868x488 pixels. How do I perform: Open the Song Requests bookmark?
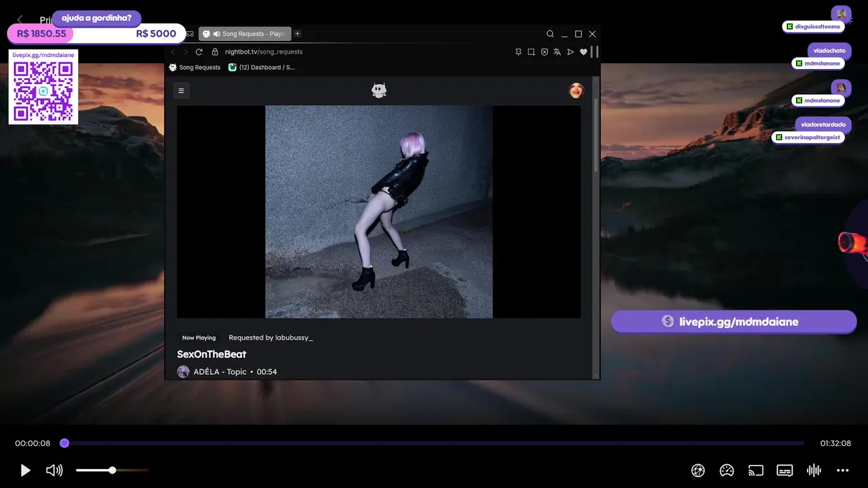tap(195, 67)
